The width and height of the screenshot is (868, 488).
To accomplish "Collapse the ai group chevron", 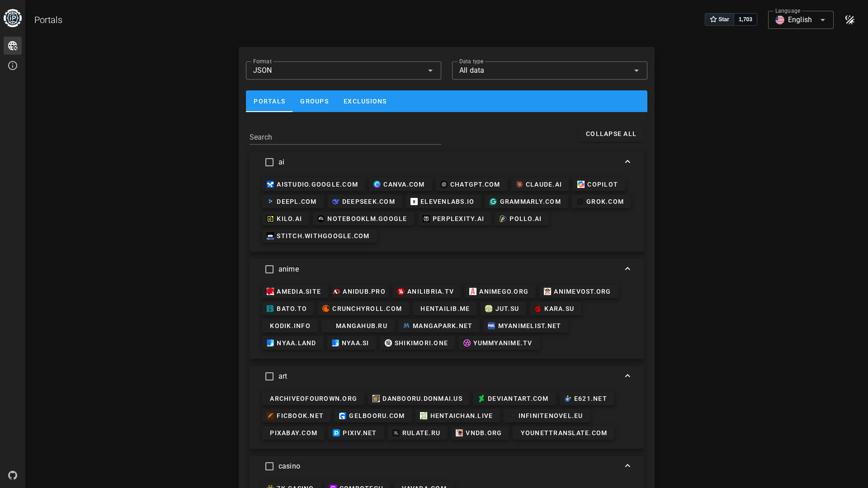I will [627, 162].
